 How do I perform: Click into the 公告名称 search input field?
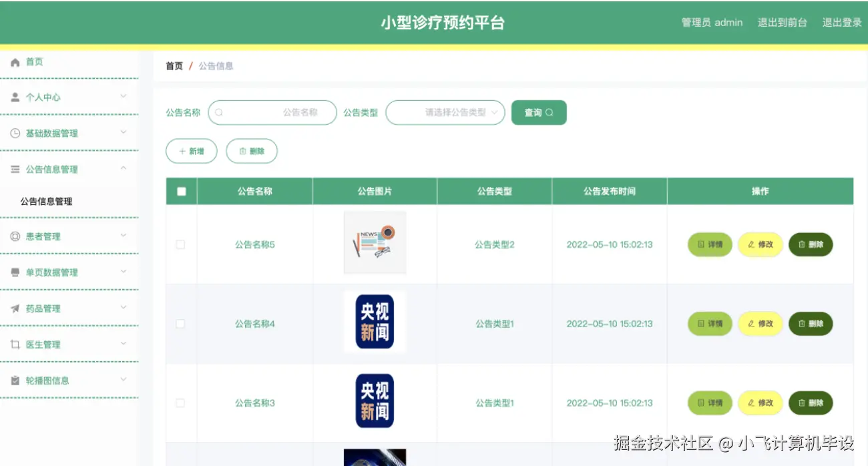pyautogui.click(x=272, y=113)
